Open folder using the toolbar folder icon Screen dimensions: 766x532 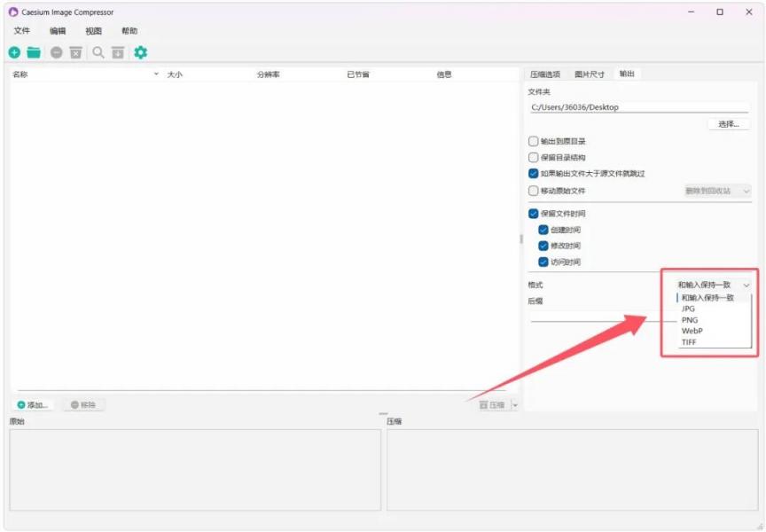[34, 53]
